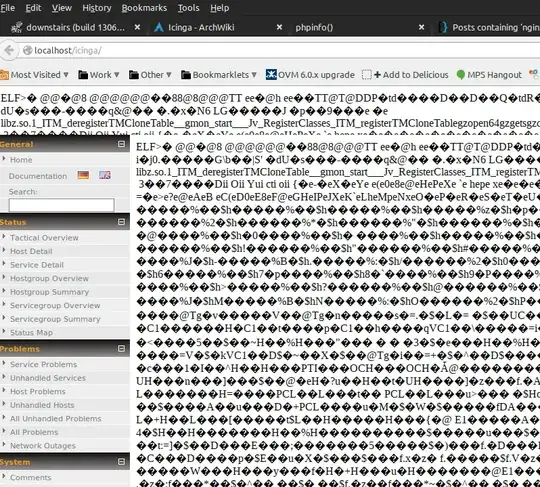Viewport: 540px width, 487px height.
Task: Click the Bookmarklets folder icon
Action: 186,75
